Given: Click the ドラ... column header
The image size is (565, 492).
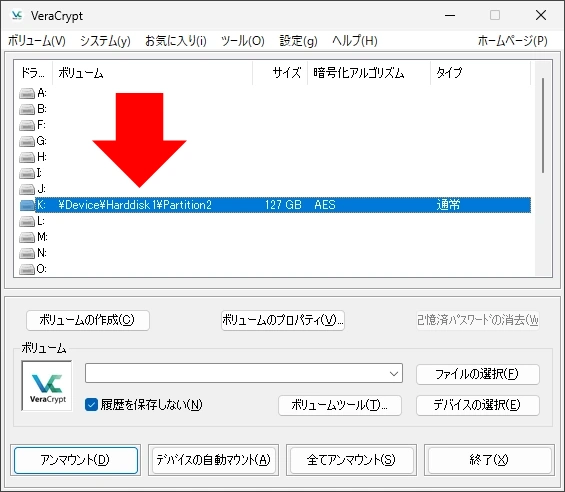Looking at the screenshot, I should pos(33,73).
